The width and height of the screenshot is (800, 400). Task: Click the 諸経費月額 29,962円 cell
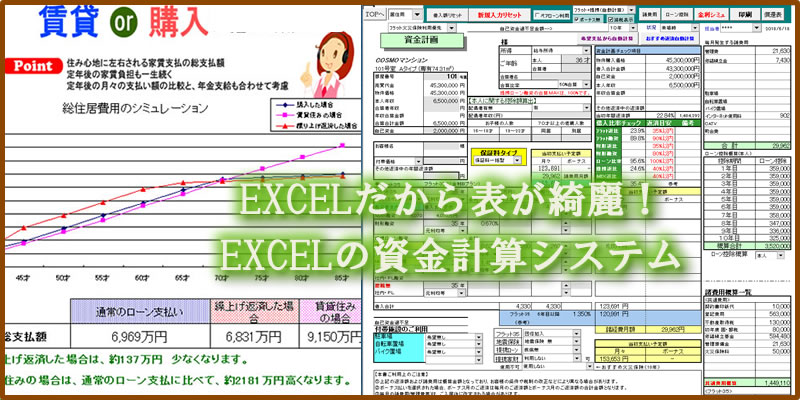click(x=673, y=330)
